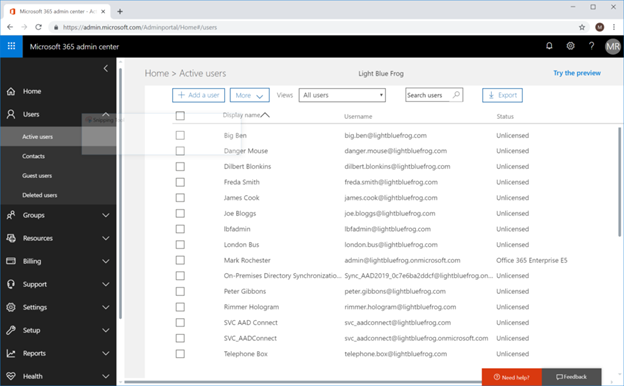Open the All users Views dropdown
This screenshot has height=386, width=624.
[x=342, y=95]
